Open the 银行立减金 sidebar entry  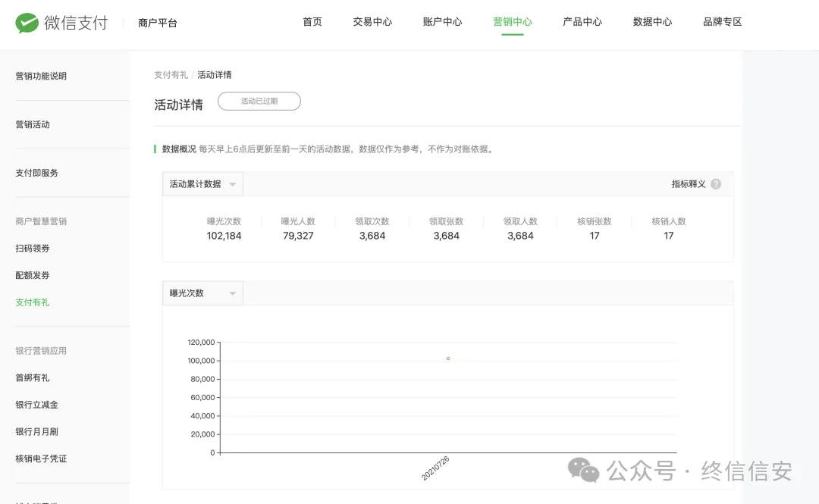[36, 404]
